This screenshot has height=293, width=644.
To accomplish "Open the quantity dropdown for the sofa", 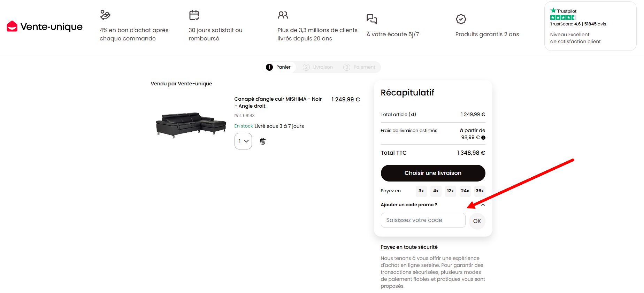I will point(243,141).
